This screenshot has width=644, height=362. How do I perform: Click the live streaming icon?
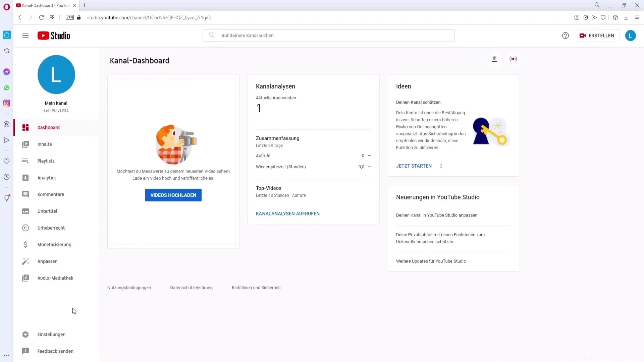tap(513, 59)
